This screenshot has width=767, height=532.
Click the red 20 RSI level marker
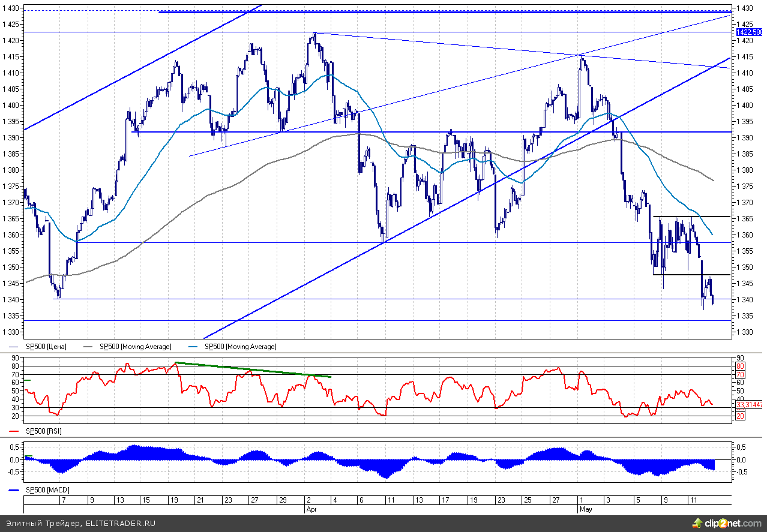[741, 416]
